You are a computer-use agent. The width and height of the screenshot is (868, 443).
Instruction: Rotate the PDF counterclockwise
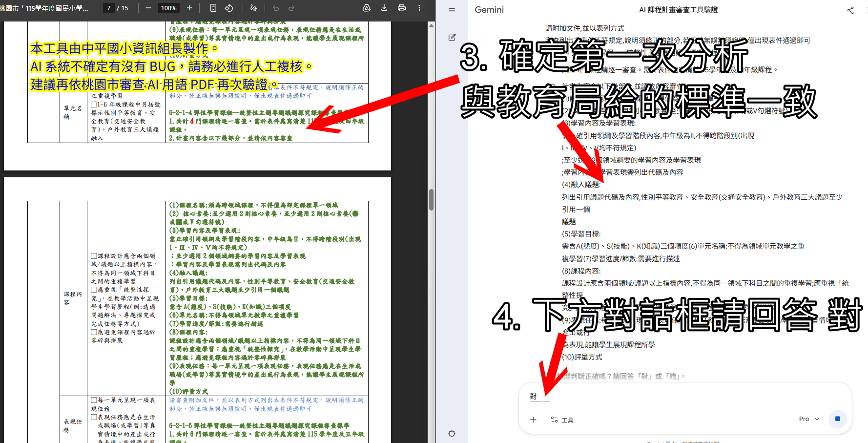point(228,8)
